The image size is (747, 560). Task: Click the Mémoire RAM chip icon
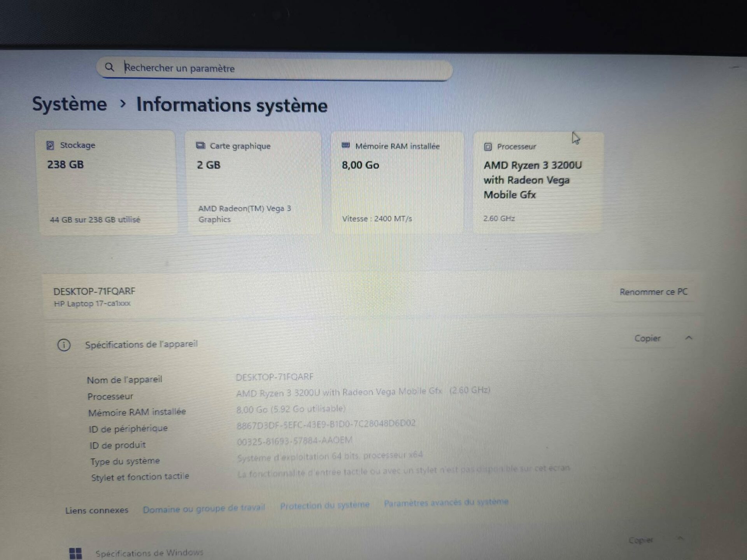[x=345, y=146]
